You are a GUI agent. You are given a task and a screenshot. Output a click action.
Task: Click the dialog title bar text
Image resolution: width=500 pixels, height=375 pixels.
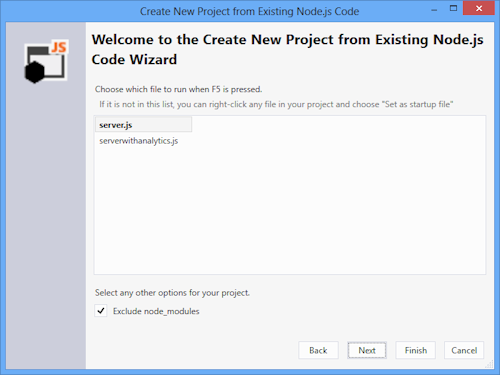249,11
